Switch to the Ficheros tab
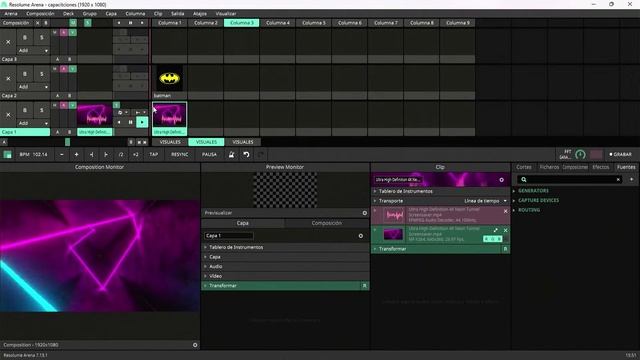 549,167
